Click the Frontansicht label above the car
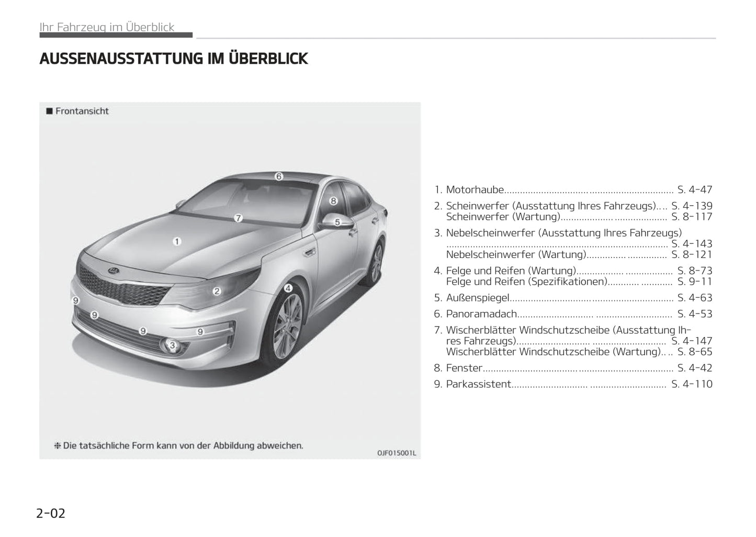Image resolution: width=756 pixels, height=537 pixels. 82,111
